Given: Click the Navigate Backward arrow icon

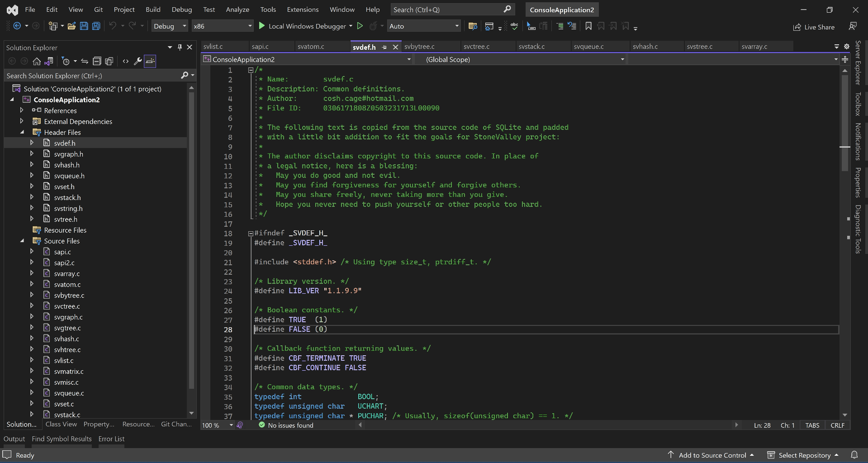Looking at the screenshot, I should 17,26.
